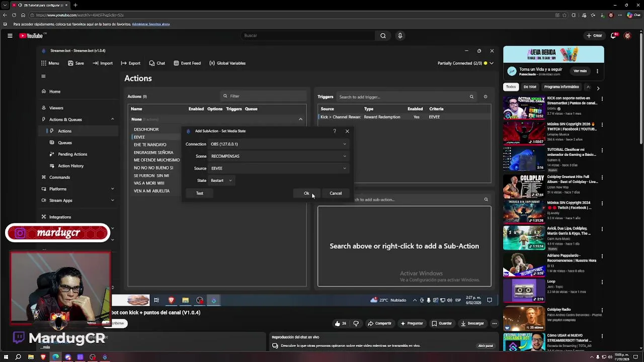644x362 pixels.
Task: Select the Kick Channel Reward trigger row
Action: click(405, 117)
